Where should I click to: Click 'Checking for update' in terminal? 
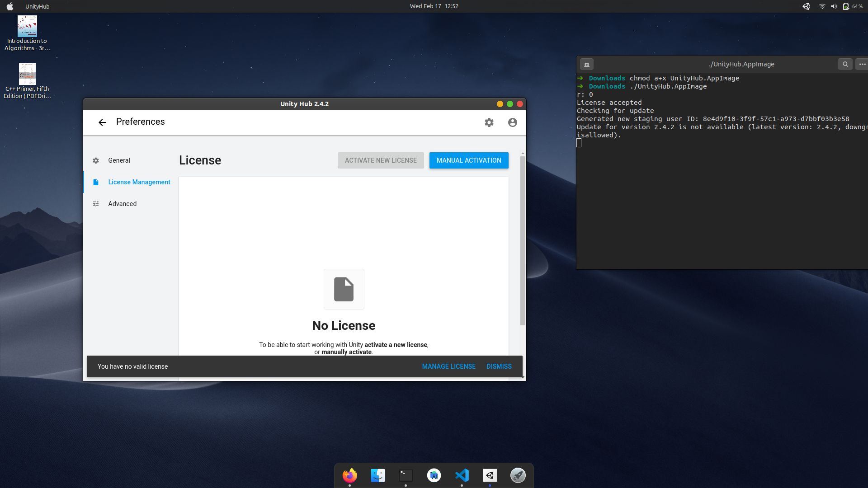pos(615,111)
